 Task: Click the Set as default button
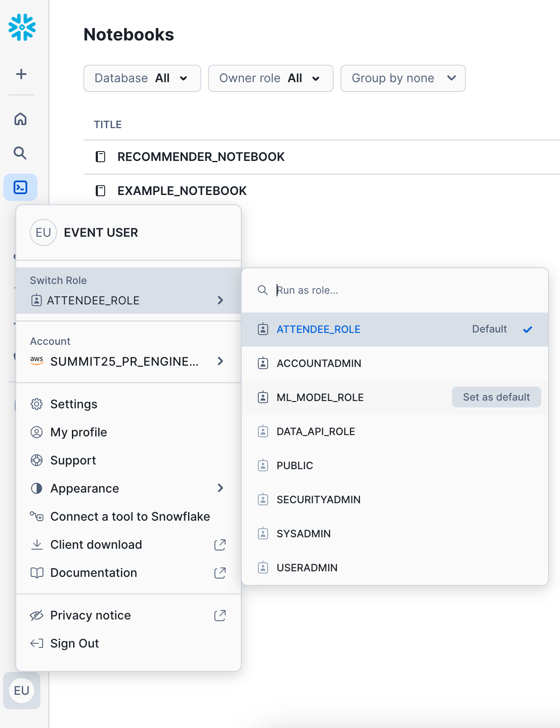click(496, 397)
